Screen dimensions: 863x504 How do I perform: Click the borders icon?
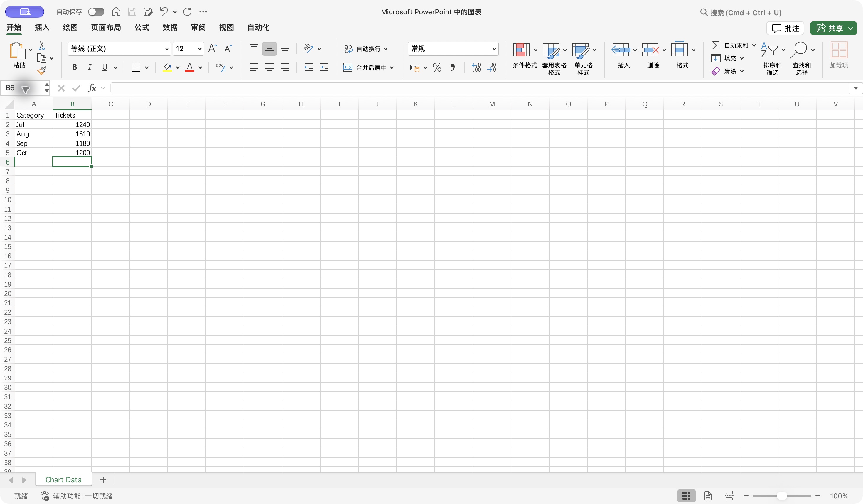tap(136, 67)
